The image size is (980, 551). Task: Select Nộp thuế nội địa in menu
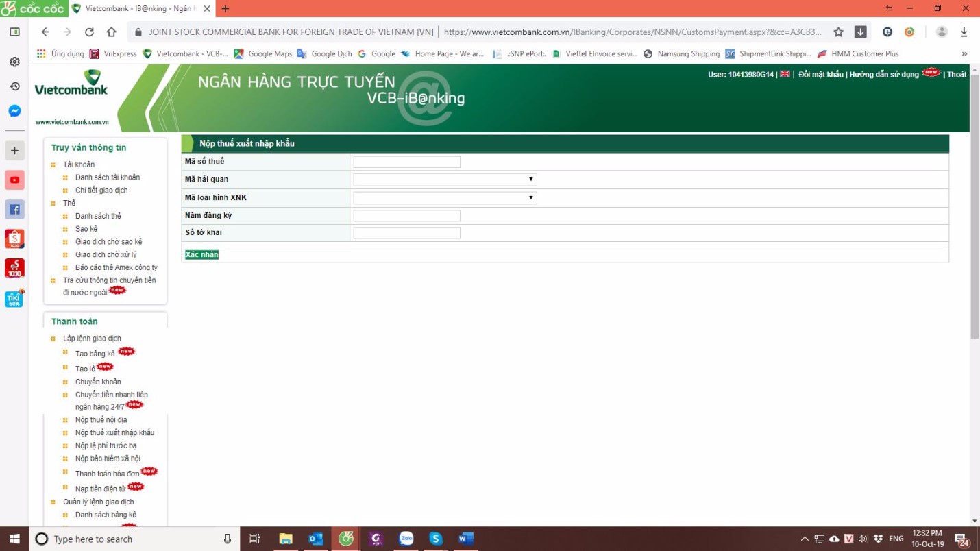coord(101,419)
